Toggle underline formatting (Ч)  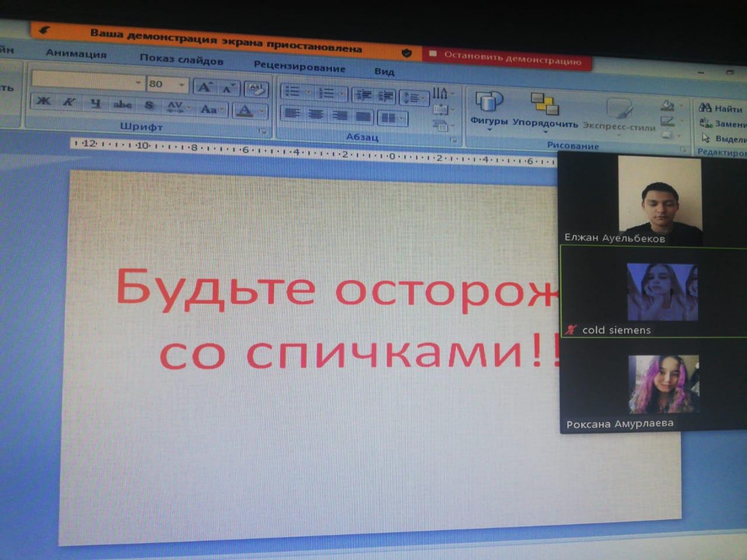(96, 104)
